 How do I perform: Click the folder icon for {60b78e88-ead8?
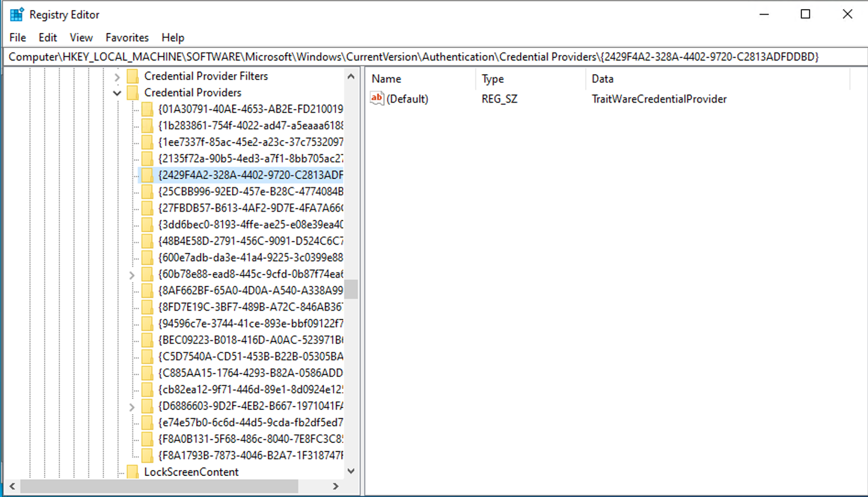(x=147, y=274)
